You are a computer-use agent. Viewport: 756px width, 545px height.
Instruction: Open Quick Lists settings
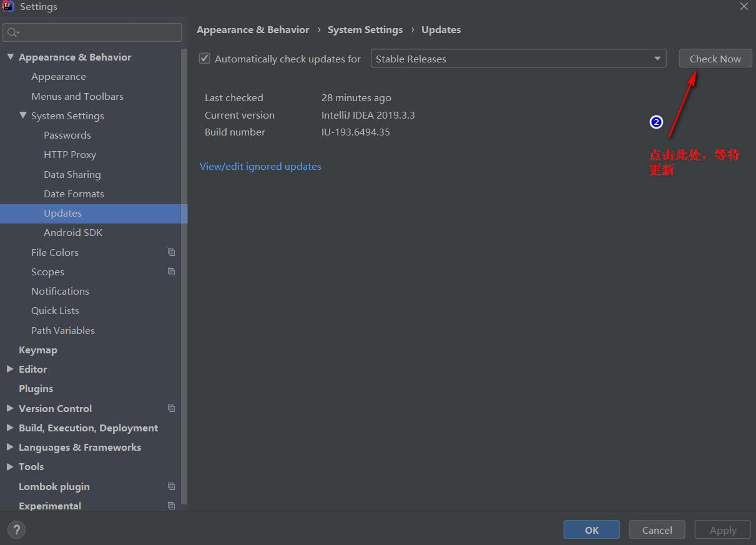55,310
